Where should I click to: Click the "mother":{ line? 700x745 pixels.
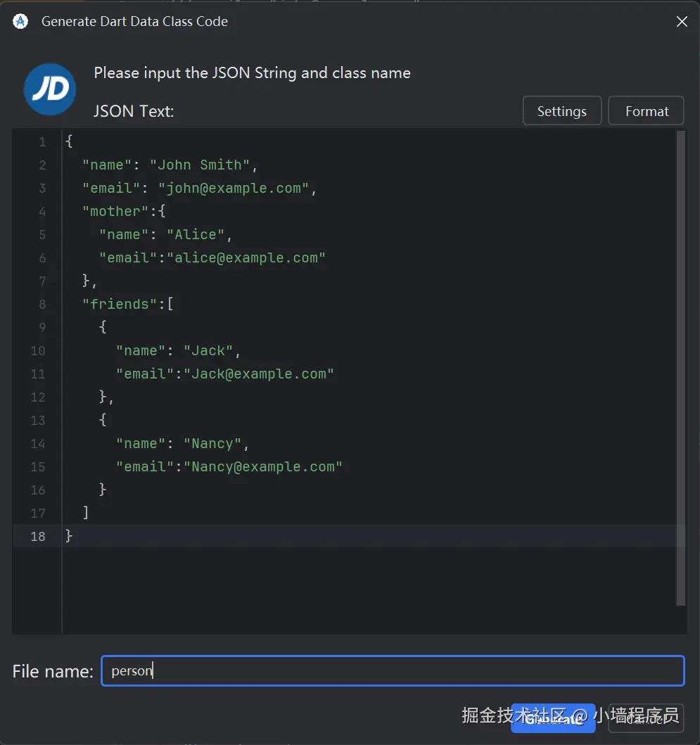pos(124,212)
